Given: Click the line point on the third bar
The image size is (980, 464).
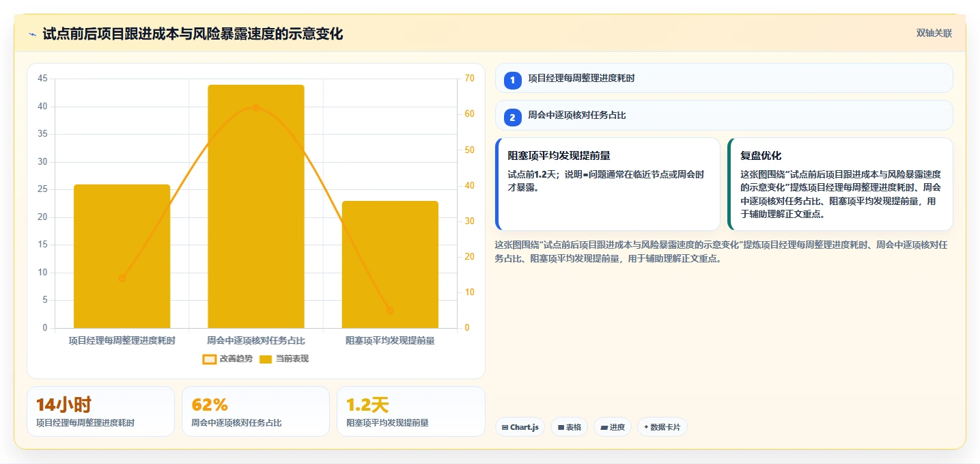Looking at the screenshot, I should [x=390, y=310].
